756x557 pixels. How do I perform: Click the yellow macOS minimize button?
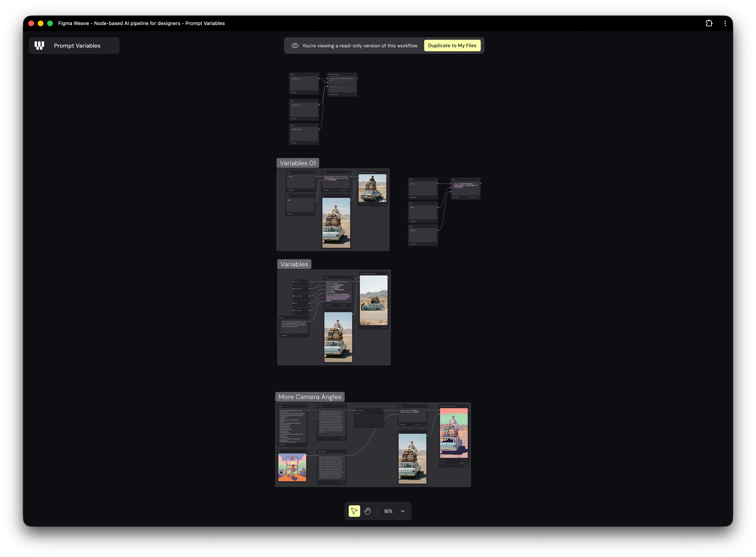tap(40, 23)
